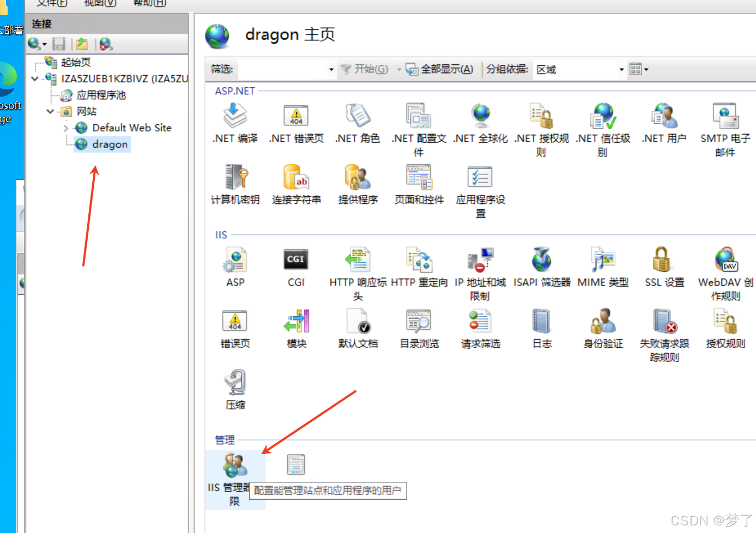756x533 pixels.
Task: Select Default Web Site in tree
Action: 131,128
